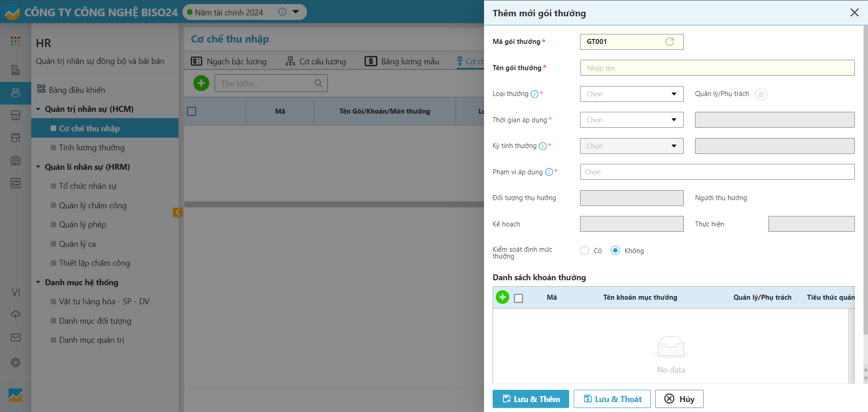Screen dimensions: 868x412
Task: Expand the fiscal year 2024 selector
Action: [x=296, y=12]
